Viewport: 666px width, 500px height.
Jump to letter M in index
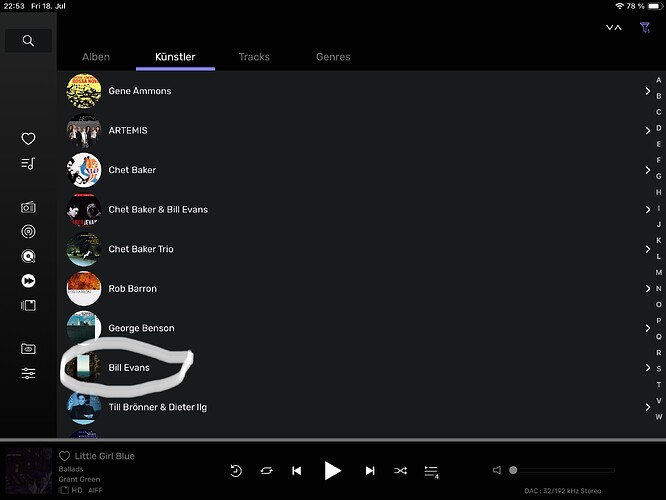(658, 272)
